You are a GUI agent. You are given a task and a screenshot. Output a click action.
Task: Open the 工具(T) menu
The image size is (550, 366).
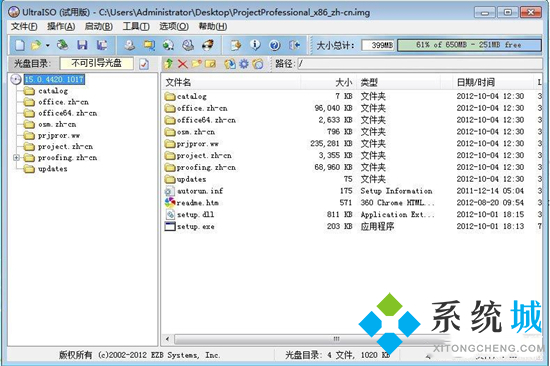point(136,27)
